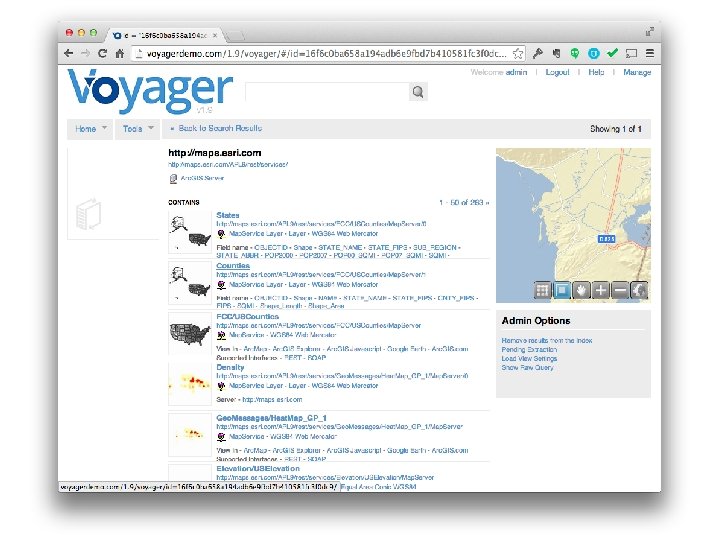
Task: Click the GeoMessages heatmap thumbnail
Action: tap(190, 435)
